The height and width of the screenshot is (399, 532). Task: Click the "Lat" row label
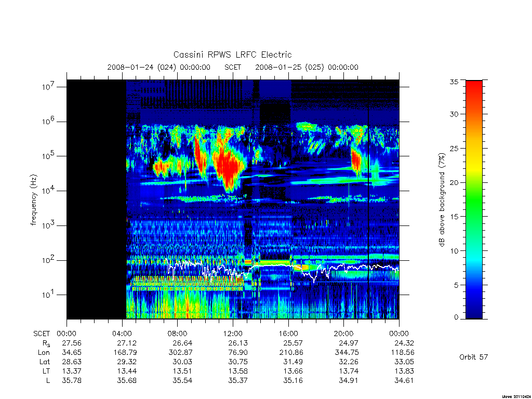tap(45, 362)
